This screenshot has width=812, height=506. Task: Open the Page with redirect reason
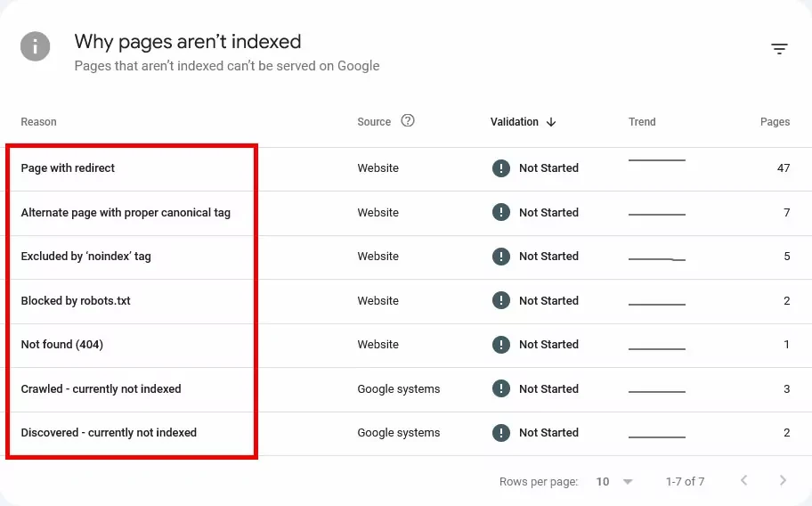pyautogui.click(x=68, y=168)
